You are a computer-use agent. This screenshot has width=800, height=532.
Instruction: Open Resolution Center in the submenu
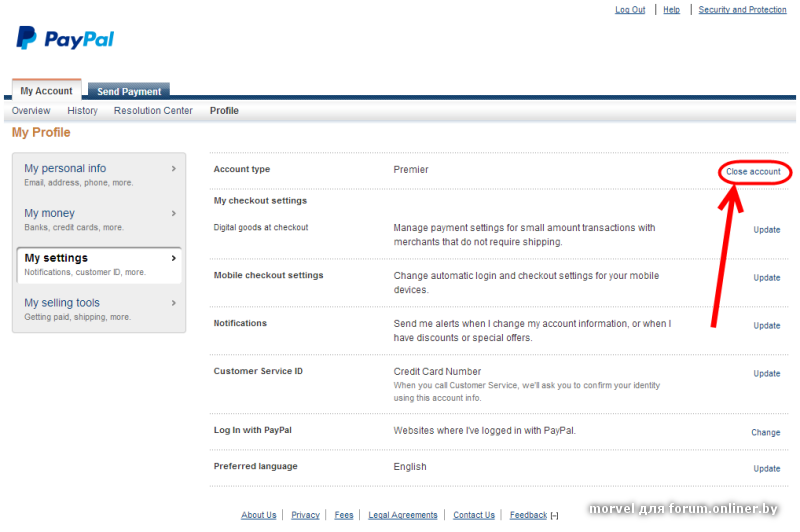click(153, 111)
